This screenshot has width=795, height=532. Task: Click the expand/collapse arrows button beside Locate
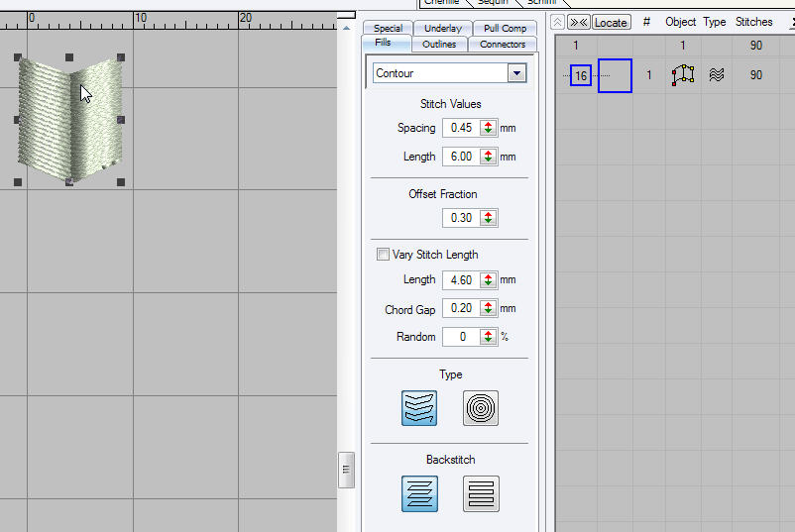point(578,23)
